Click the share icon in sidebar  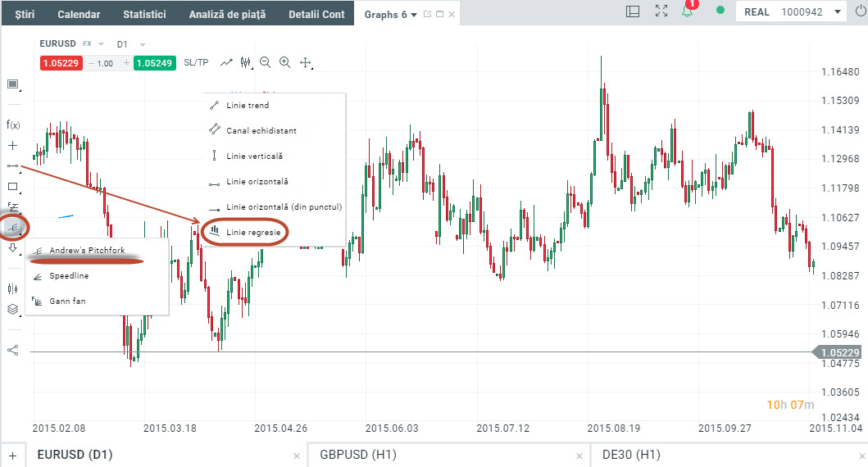(x=12, y=350)
